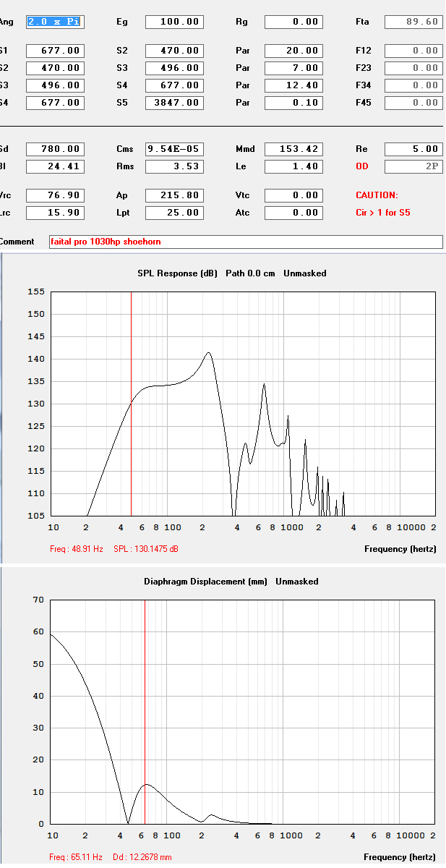The image size is (446, 868).
Task: Click the Frequency (hertz) label under SPL chart
Action: point(400,549)
